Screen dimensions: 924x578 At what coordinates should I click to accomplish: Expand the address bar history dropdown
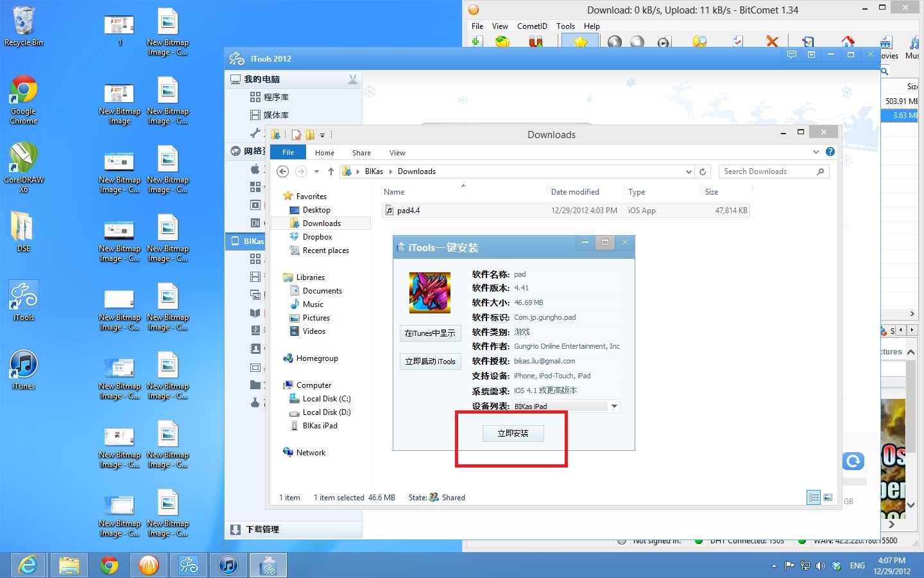point(689,171)
